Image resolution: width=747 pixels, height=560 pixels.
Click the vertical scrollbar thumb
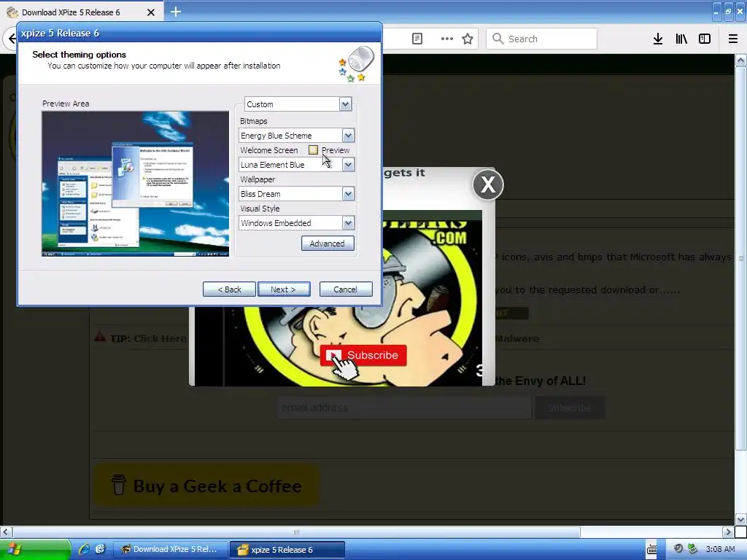tap(741, 258)
